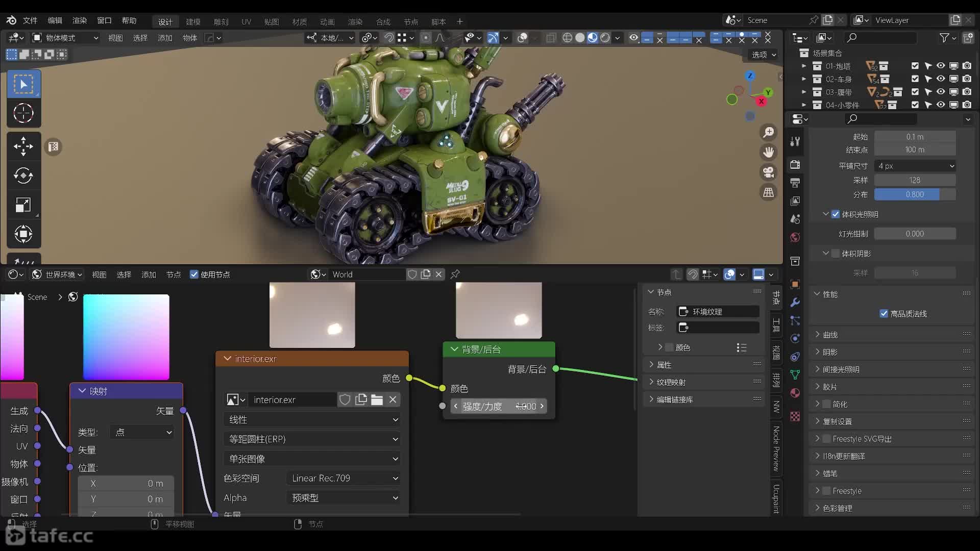Click the 选项 button in viewport
This screenshot has width=980, height=551.
point(764,55)
